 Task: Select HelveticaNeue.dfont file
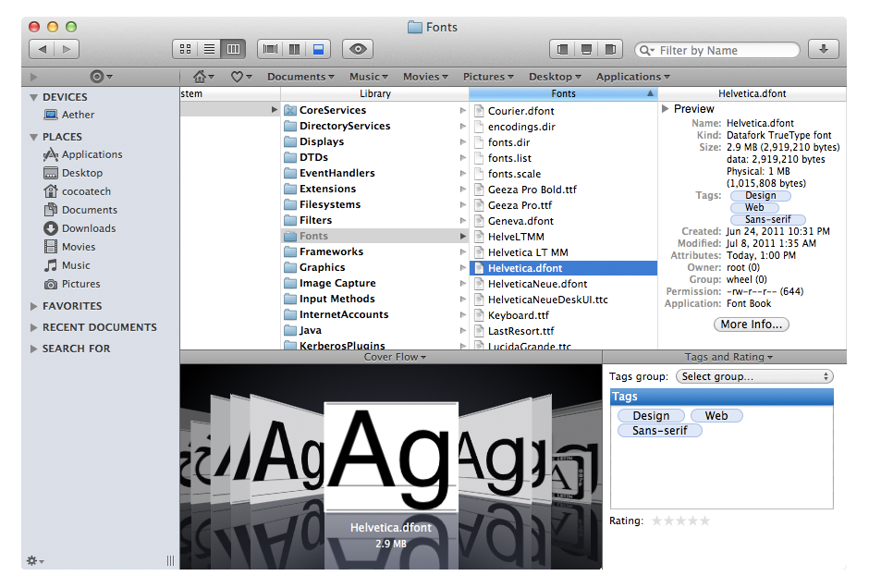563,284
